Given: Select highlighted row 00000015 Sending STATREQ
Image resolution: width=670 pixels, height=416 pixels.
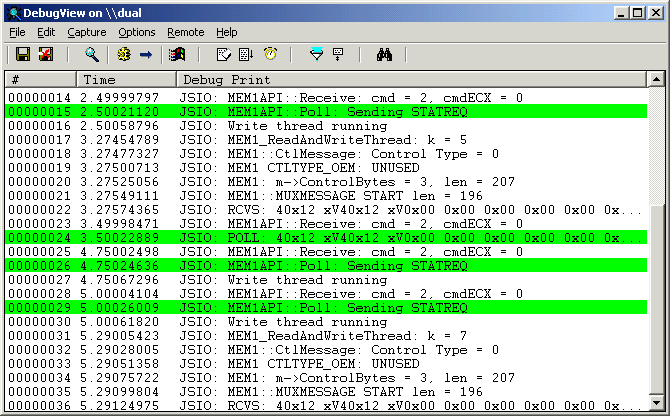Looking at the screenshot, I should tap(326, 112).
